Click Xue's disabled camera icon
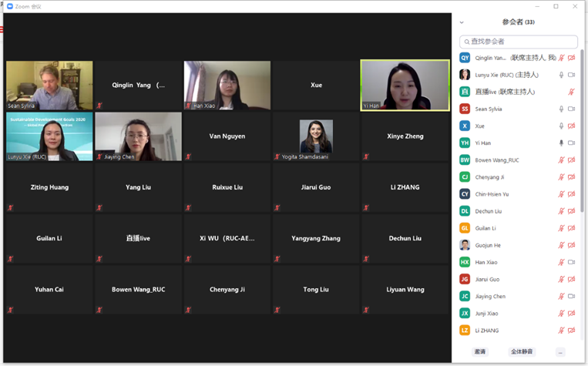 (x=571, y=126)
